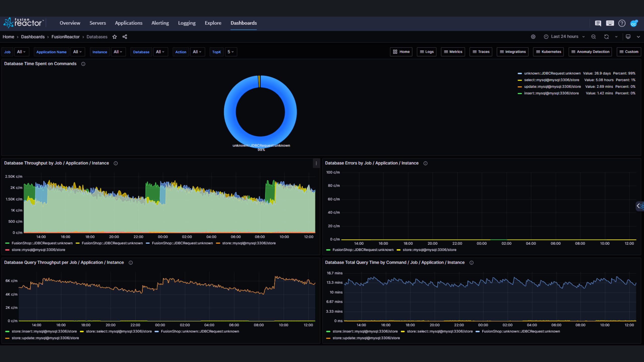Screen dimensions: 644x362
Task: Open the Job filter dropdown
Action: 22,52
